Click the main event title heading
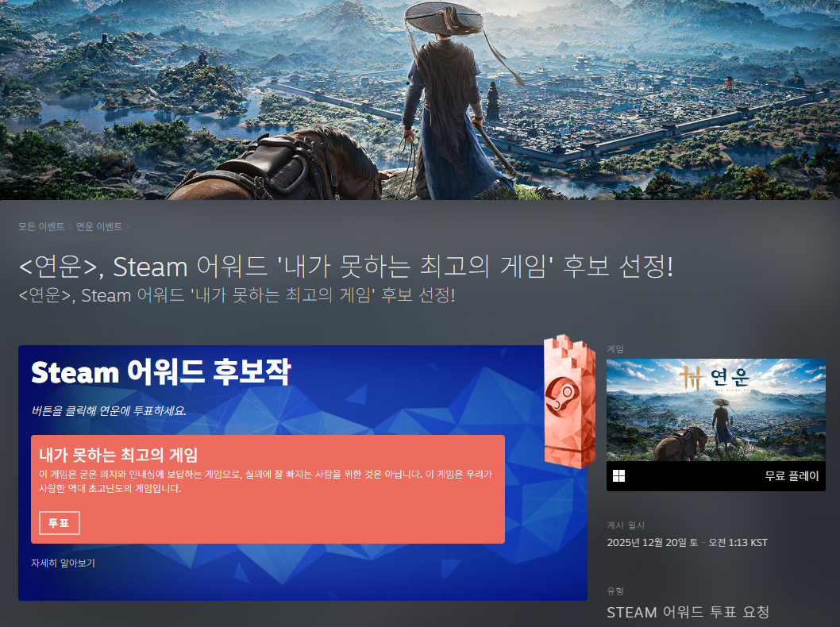The width and height of the screenshot is (840, 627). point(346,266)
